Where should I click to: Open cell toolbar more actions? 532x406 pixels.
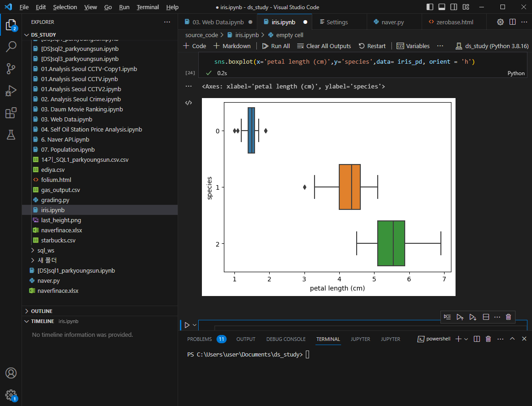pos(497,317)
